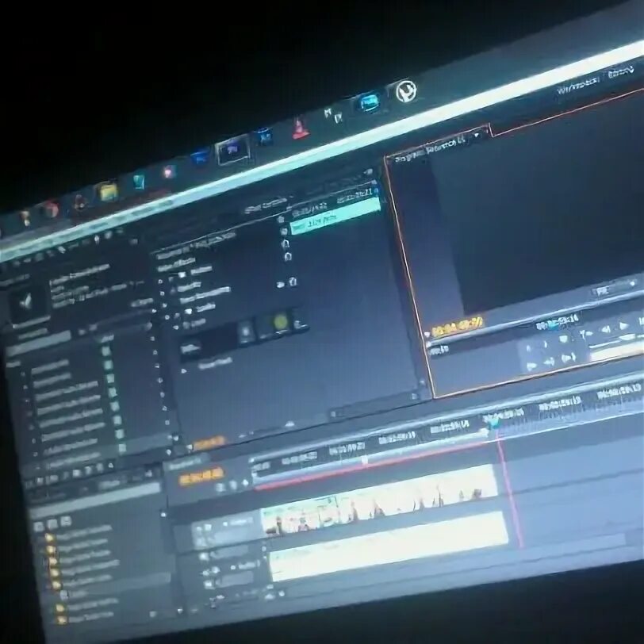This screenshot has height=644, width=644.
Task: Toggle the third effects filter badge icon
Action: click(x=66, y=522)
